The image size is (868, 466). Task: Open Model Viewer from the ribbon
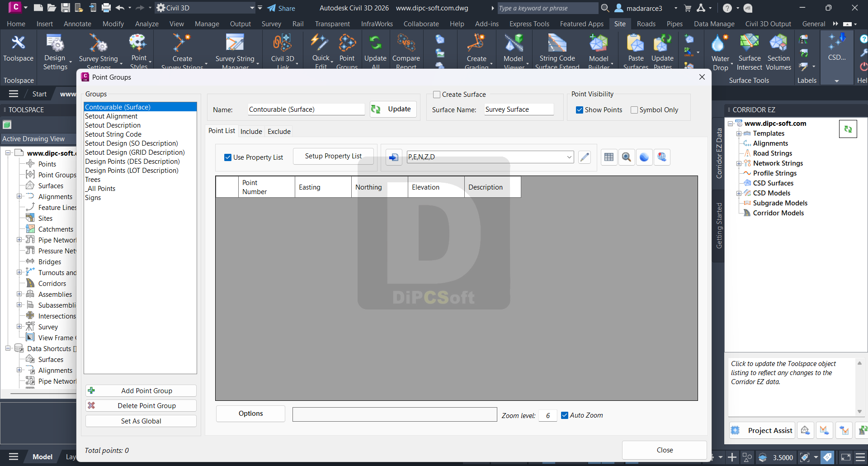tap(514, 51)
